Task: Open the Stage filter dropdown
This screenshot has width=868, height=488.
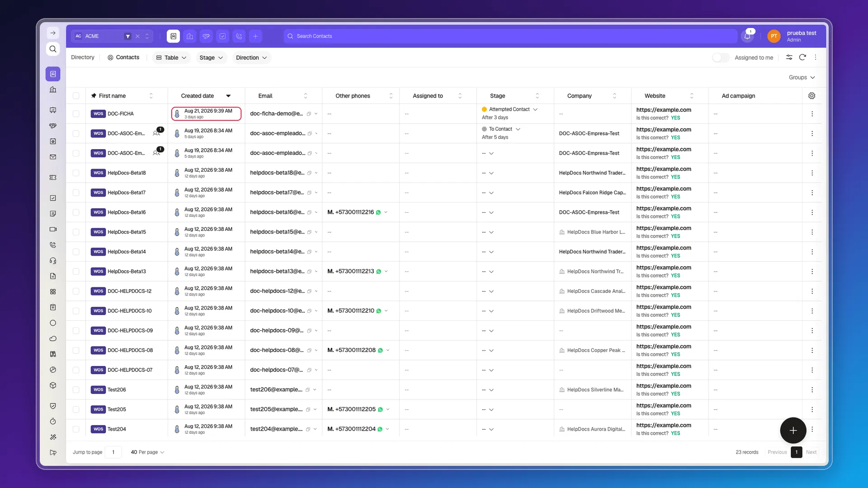Action: (x=211, y=57)
